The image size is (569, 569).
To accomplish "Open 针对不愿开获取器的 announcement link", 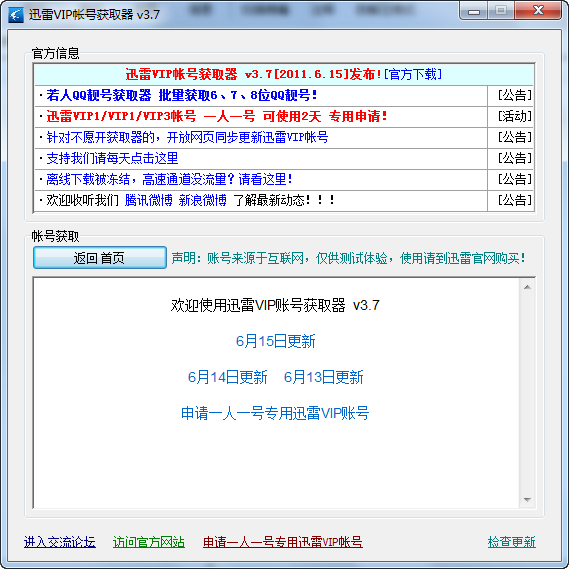I will tap(187, 138).
